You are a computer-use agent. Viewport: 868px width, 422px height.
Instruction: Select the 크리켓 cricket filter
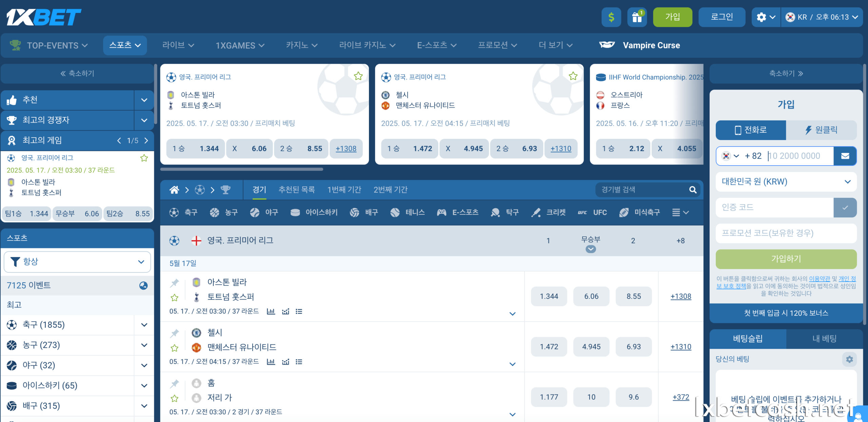(x=548, y=212)
